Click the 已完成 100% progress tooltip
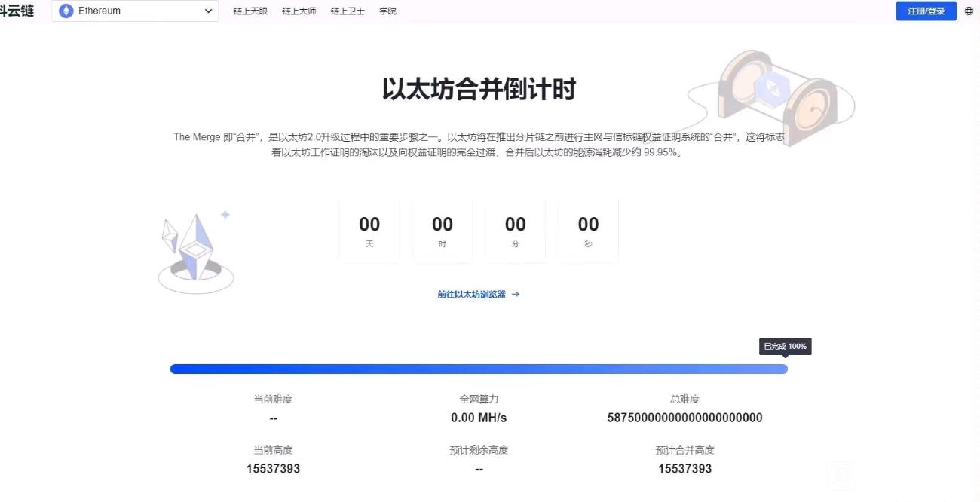The width and height of the screenshot is (980, 502). click(x=785, y=347)
